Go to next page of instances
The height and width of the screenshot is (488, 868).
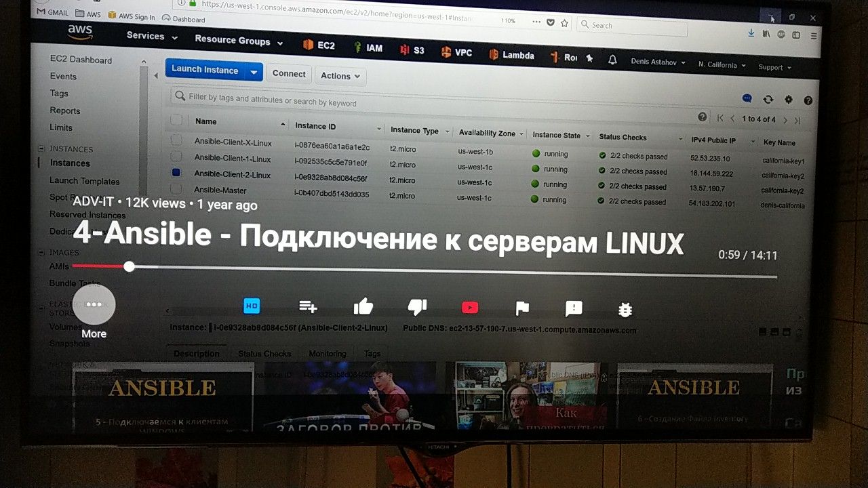[785, 120]
